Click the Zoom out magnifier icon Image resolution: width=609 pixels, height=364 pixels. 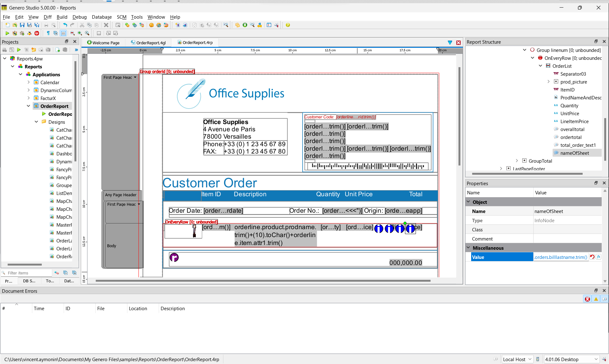point(73,33)
